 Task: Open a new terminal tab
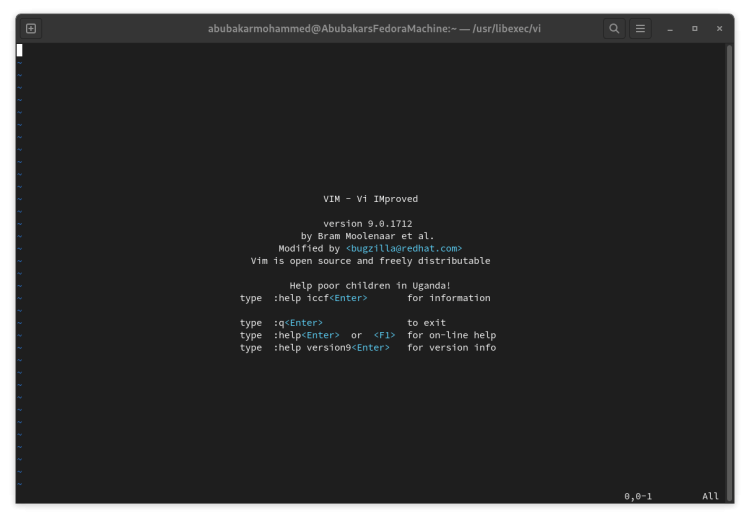pyautogui.click(x=31, y=29)
